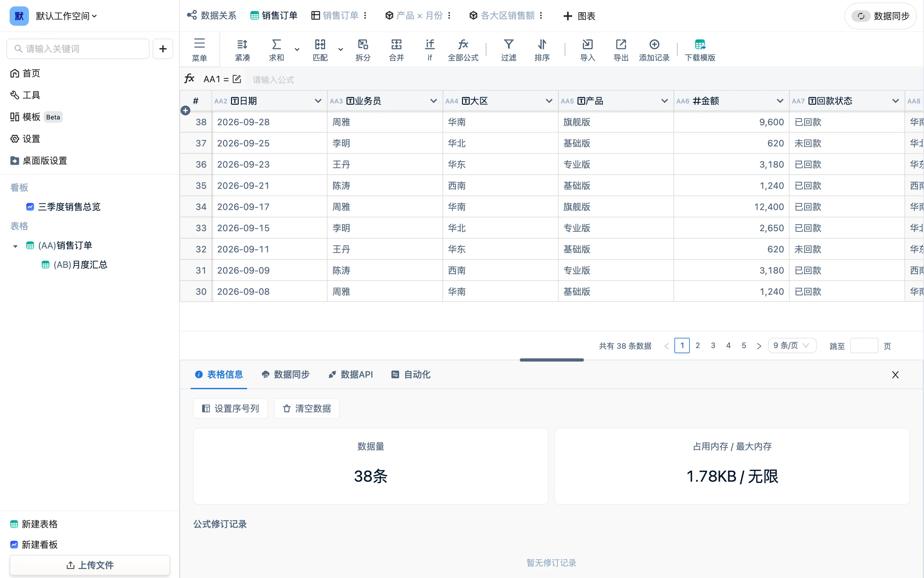The height and width of the screenshot is (578, 924).
Task: Switch to the 销售订单 table tab
Action: point(274,15)
